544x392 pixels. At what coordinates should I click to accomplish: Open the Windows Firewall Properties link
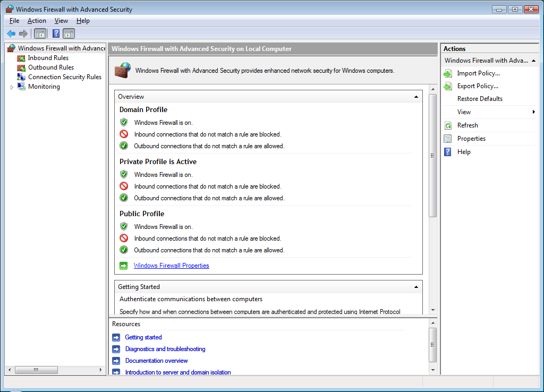[x=172, y=266]
